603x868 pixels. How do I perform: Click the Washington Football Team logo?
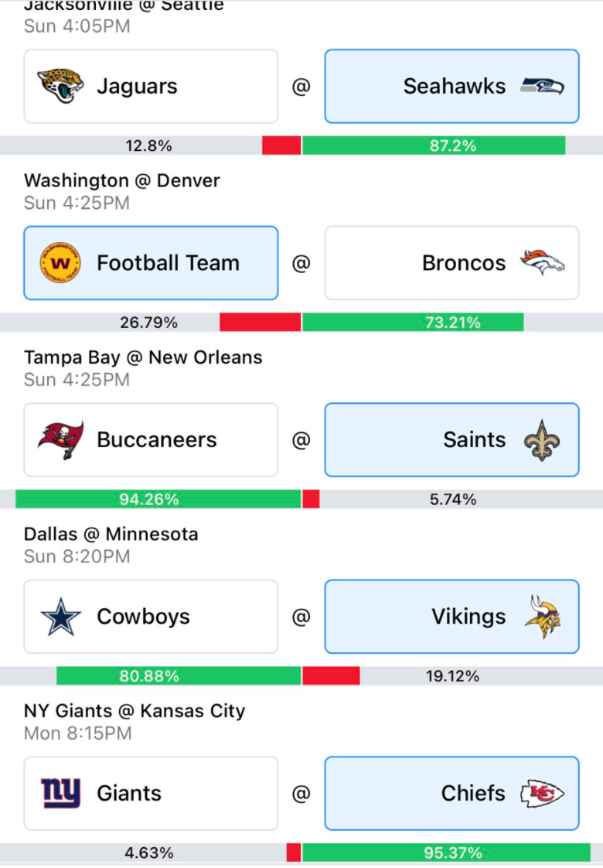coord(60,263)
